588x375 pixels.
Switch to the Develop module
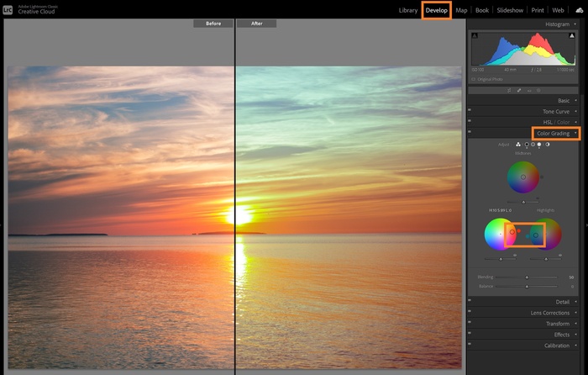(x=437, y=11)
